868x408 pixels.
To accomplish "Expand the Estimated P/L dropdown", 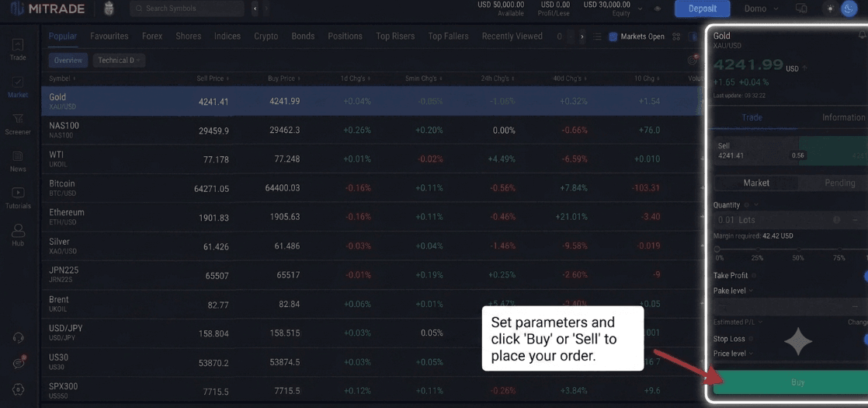I will tap(738, 322).
